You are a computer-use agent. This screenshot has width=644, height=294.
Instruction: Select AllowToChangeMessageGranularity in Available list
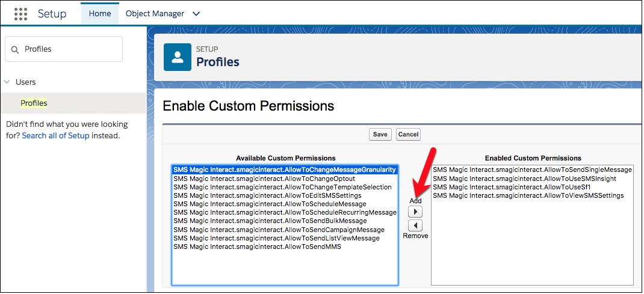284,170
